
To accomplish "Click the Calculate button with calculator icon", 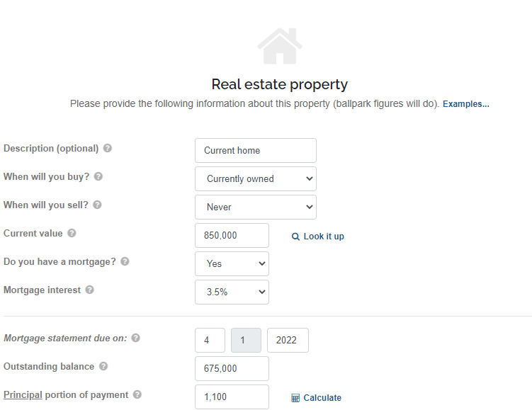I will tap(317, 398).
